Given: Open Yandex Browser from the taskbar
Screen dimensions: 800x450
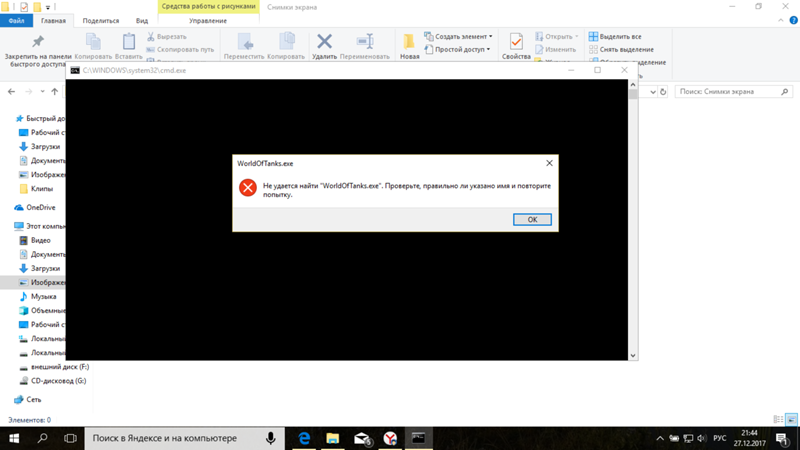Looking at the screenshot, I should tap(390, 438).
